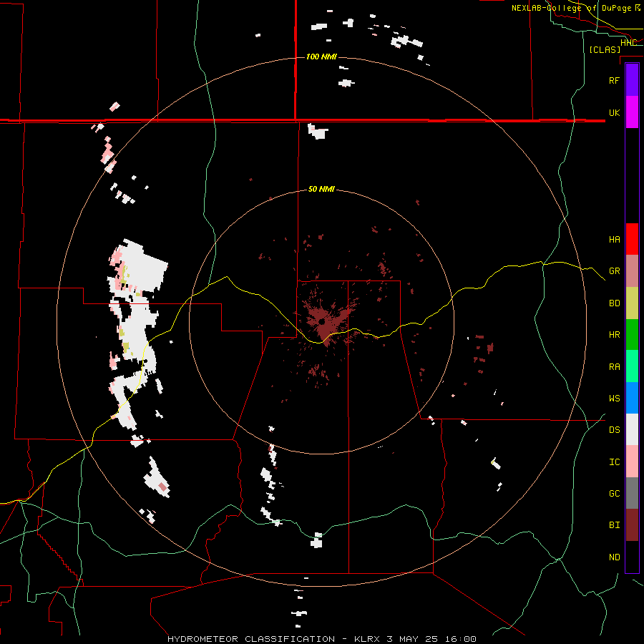Click the ND legend label

click(614, 557)
